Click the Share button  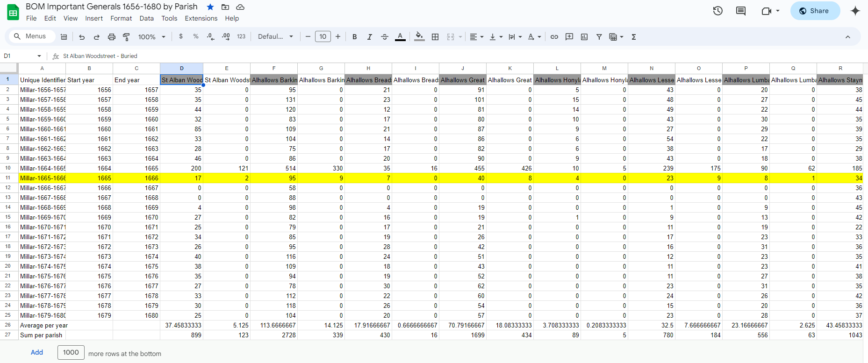[x=815, y=11]
